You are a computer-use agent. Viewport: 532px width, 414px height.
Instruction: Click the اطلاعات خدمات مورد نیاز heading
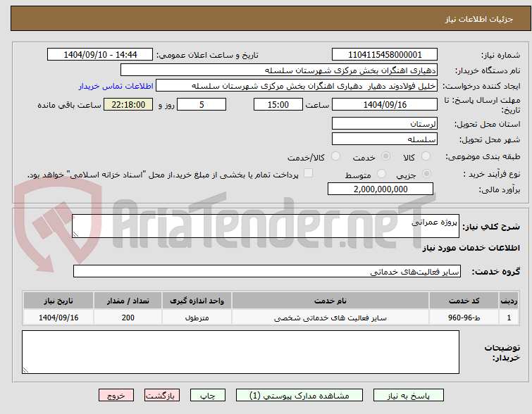tap(471, 248)
